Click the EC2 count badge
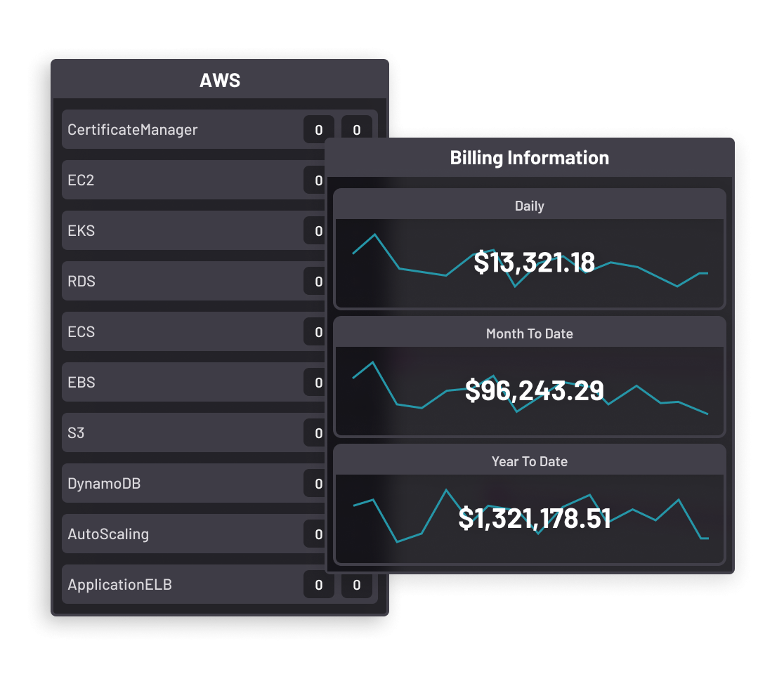The image size is (784, 674). pyautogui.click(x=318, y=180)
